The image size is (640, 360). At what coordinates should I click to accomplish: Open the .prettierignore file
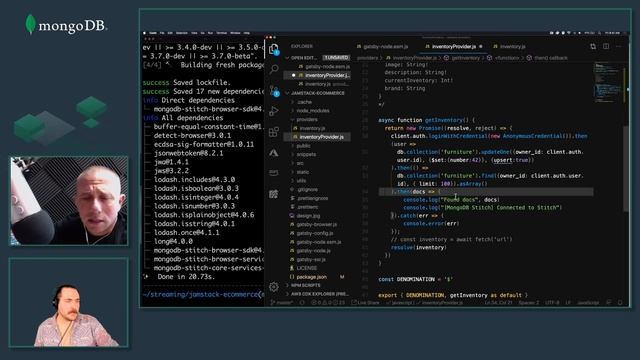pos(312,198)
